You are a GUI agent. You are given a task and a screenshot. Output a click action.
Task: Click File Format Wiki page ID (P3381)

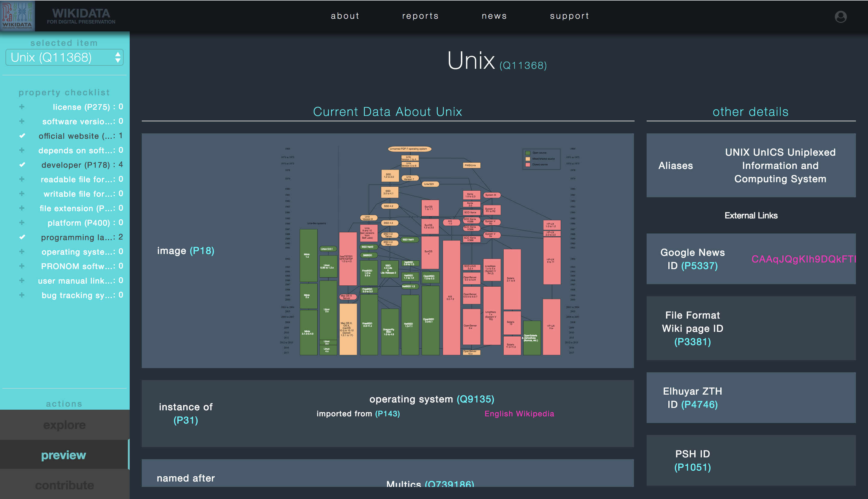(x=692, y=328)
